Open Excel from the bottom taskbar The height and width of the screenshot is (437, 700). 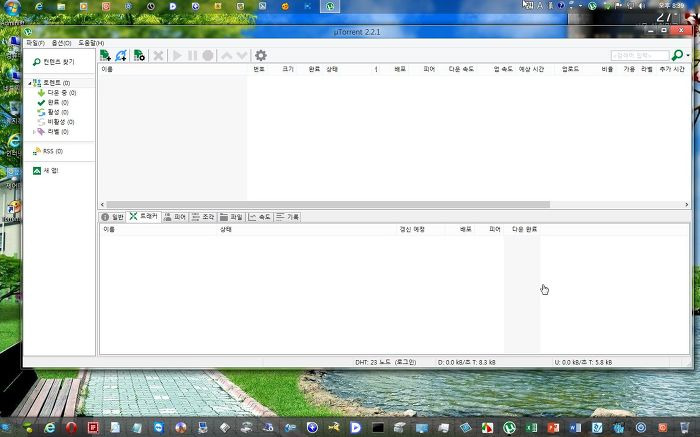tap(531, 428)
